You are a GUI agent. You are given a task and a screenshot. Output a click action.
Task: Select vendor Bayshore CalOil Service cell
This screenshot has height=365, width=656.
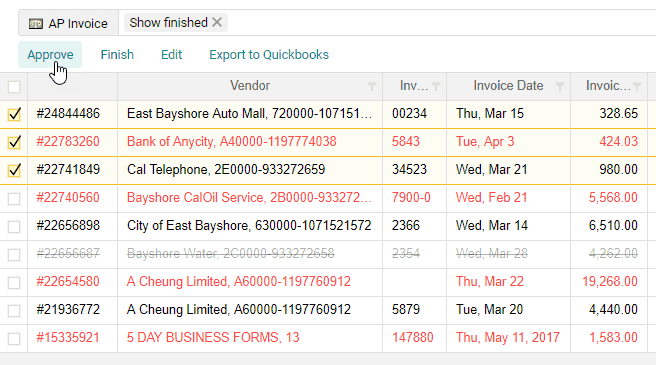[250, 198]
